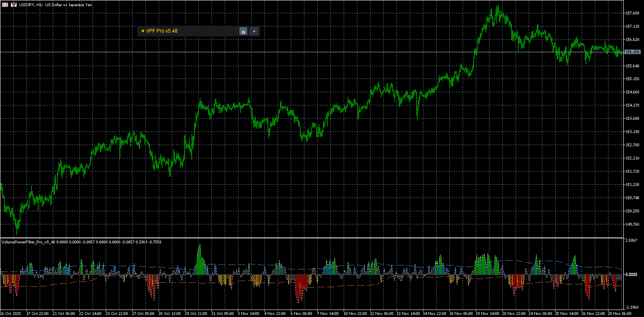Click the current price label 156.158
This screenshot has height=317, width=644.
[632, 52]
